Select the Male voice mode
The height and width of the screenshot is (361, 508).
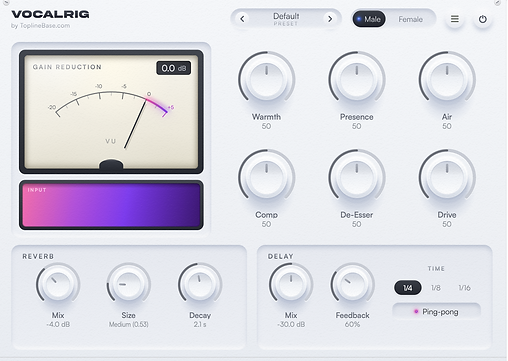[369, 19]
